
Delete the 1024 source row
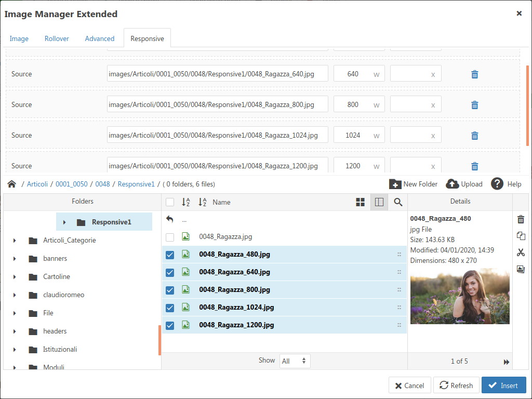(x=475, y=136)
